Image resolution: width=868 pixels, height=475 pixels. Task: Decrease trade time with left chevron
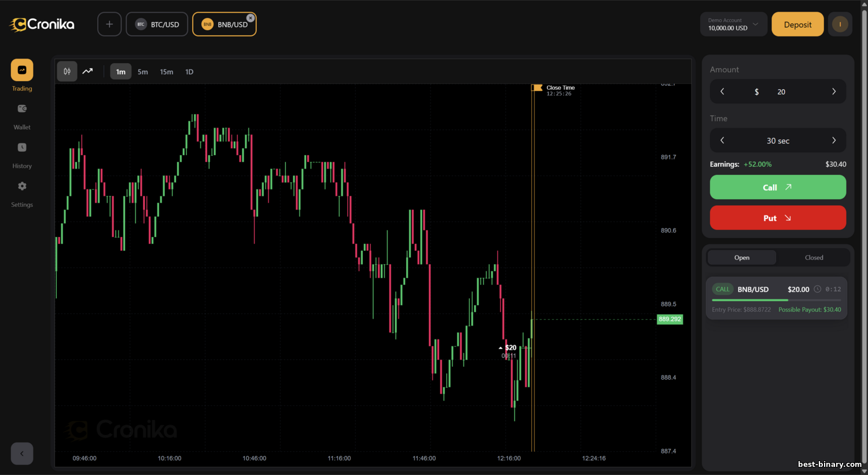(722, 141)
